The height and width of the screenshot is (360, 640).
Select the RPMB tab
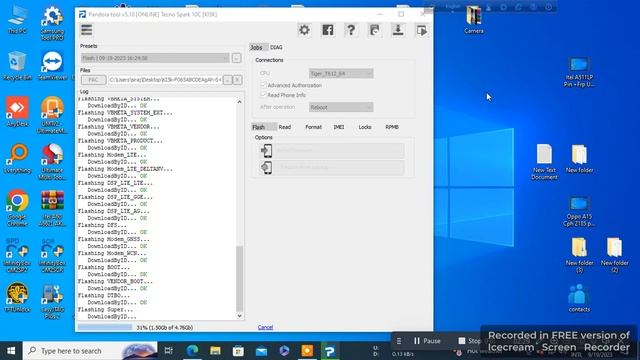click(392, 127)
